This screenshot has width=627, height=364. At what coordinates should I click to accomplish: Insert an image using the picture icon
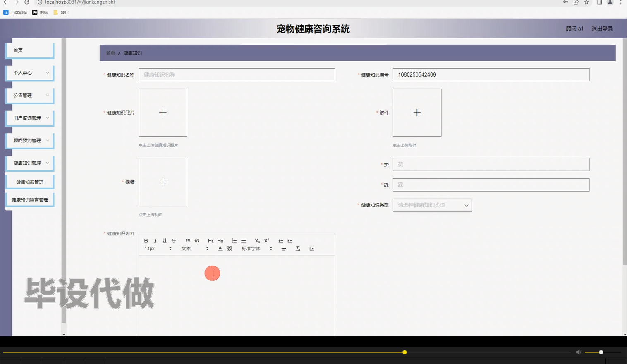click(x=311, y=248)
